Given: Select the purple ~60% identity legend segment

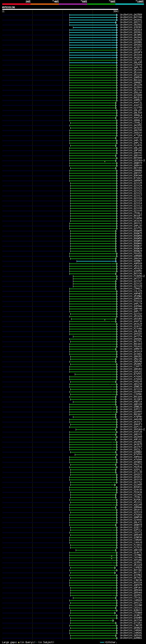Looking at the screenshot, I should pyautogui.click(x=73, y=4).
